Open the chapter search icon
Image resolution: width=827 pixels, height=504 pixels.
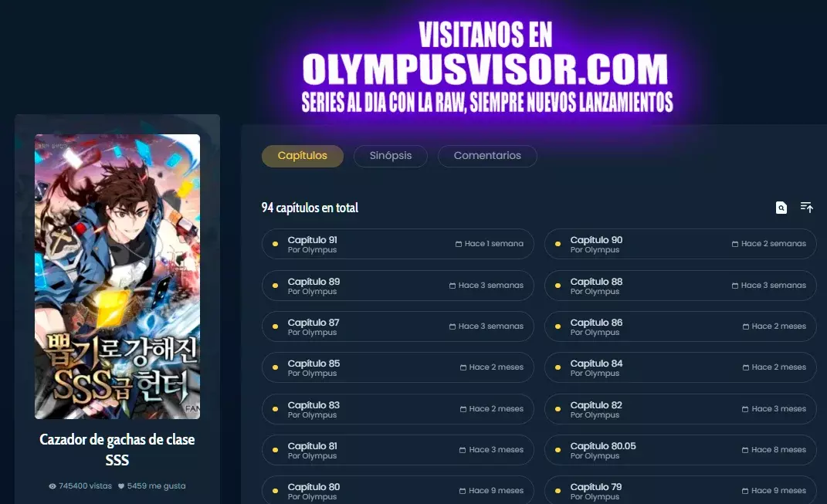(x=781, y=208)
